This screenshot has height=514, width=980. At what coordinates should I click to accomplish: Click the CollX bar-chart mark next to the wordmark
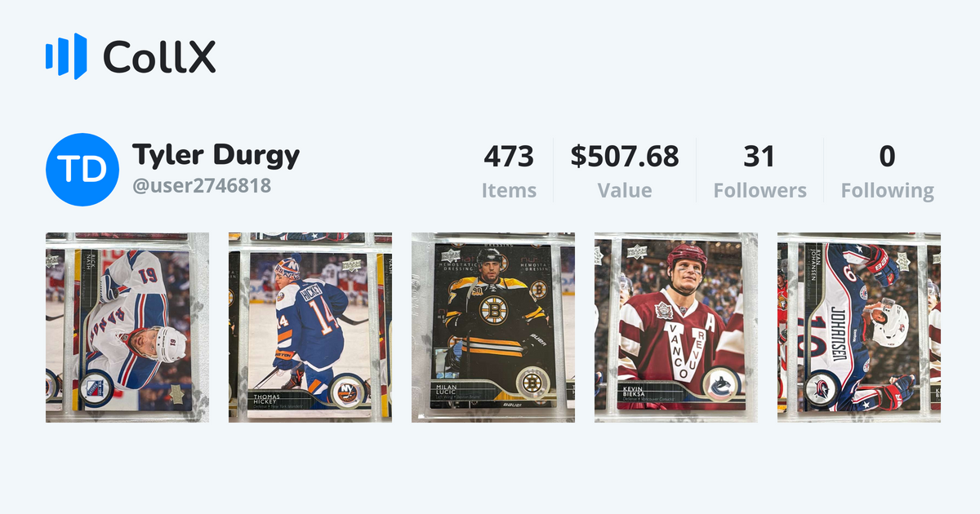coord(65,57)
